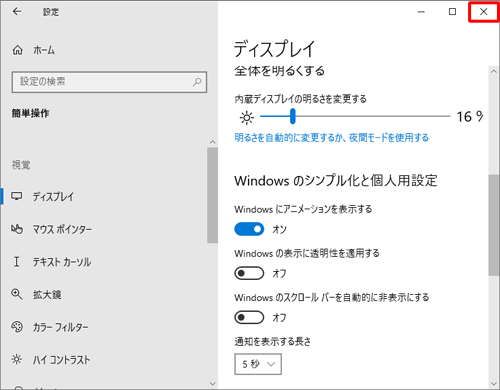The image size is (500, 390).
Task: Enable スクロール バーを自動的に非表示にする toggle
Action: (249, 317)
